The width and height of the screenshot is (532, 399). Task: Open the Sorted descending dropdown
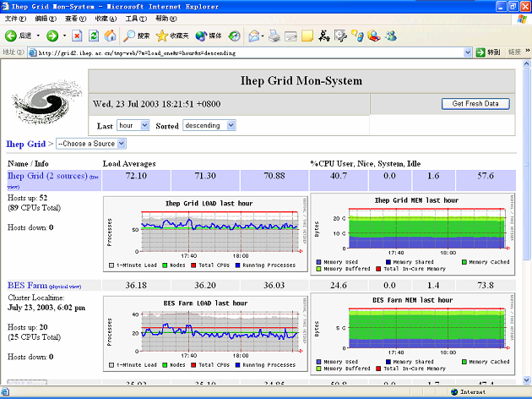(x=209, y=125)
